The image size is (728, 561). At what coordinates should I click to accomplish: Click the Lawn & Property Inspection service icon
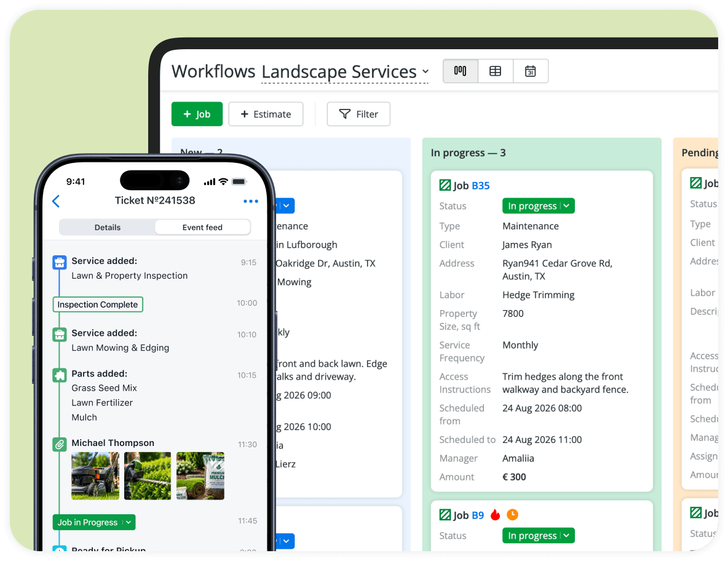coord(60,263)
